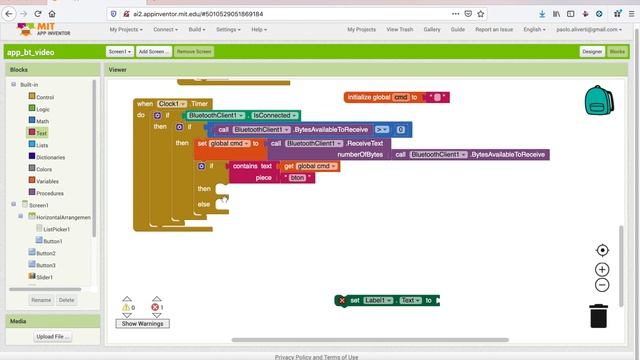Screen dimensions: 640x360
Task: Open mutator gear on second if block
Action: coord(179,127)
